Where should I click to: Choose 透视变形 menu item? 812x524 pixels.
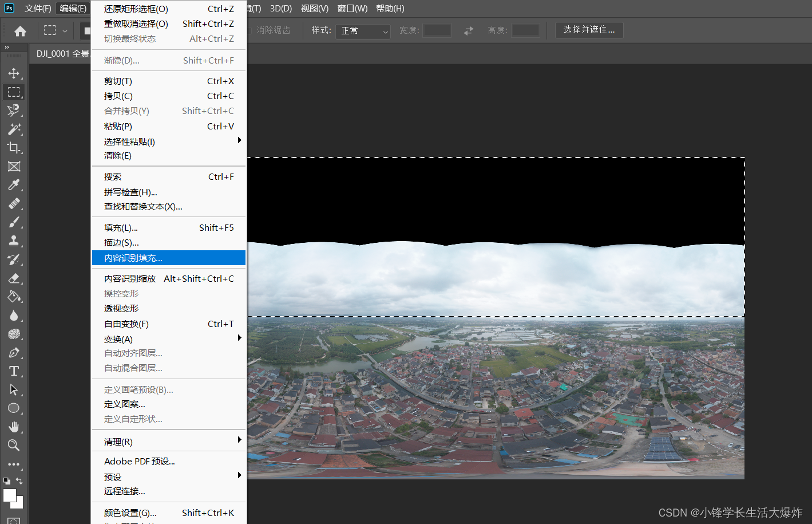click(x=169, y=309)
